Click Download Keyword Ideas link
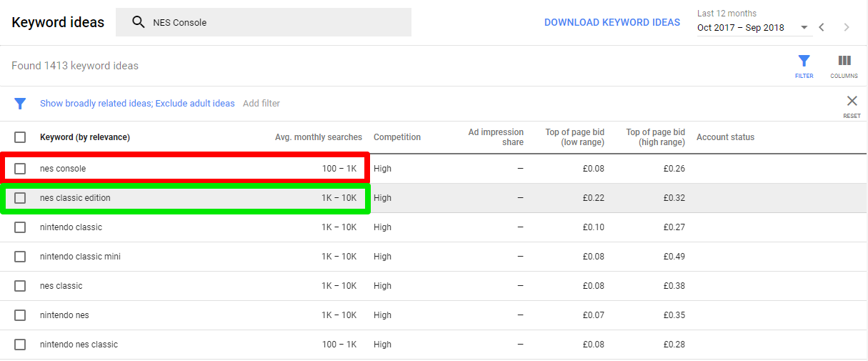The height and width of the screenshot is (361, 868). coord(612,22)
